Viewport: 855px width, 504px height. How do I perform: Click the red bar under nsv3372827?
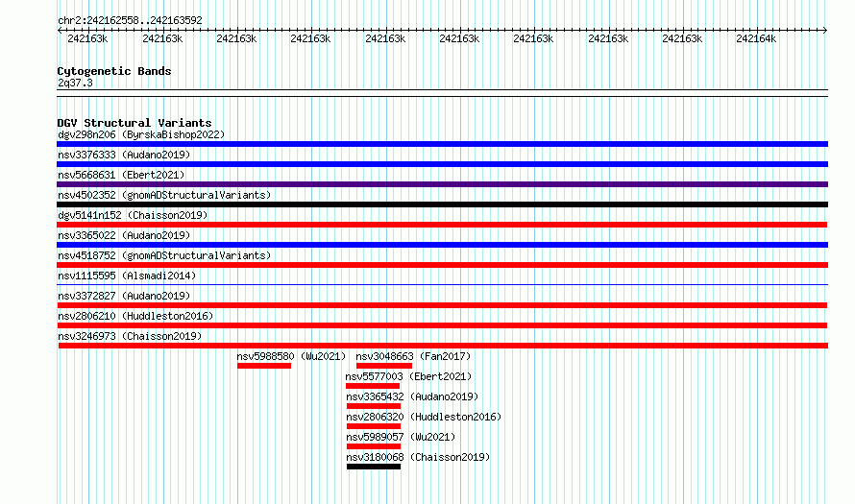[442, 305]
